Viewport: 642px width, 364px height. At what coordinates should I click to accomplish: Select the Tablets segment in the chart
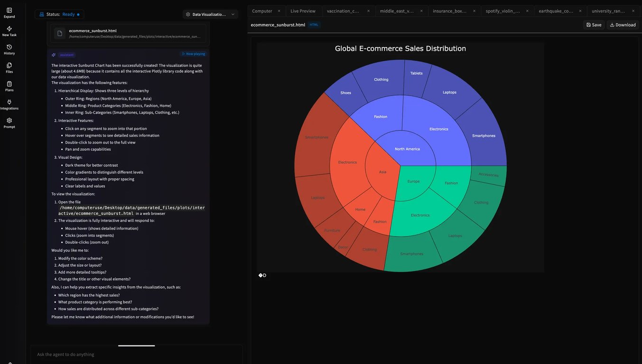coord(416,73)
